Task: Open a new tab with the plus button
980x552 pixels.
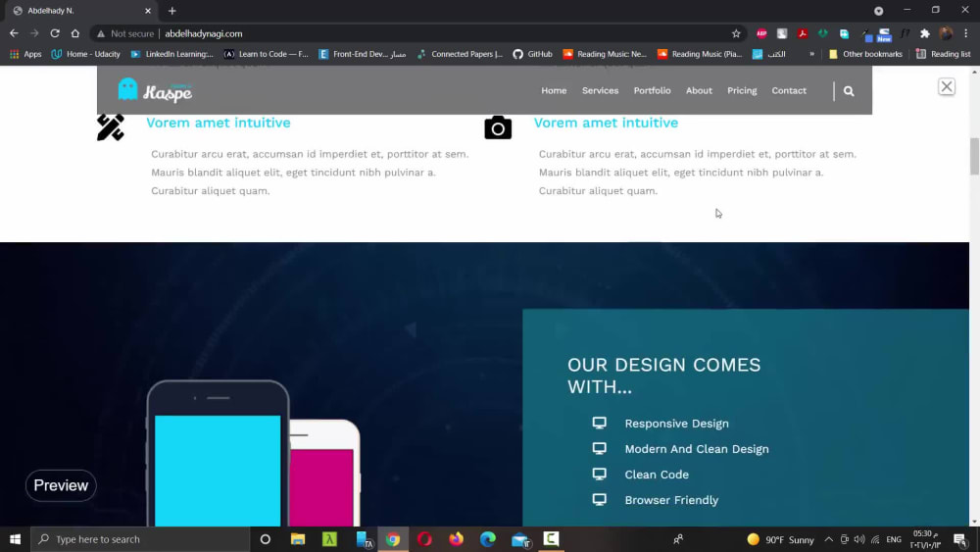Action: (x=171, y=11)
